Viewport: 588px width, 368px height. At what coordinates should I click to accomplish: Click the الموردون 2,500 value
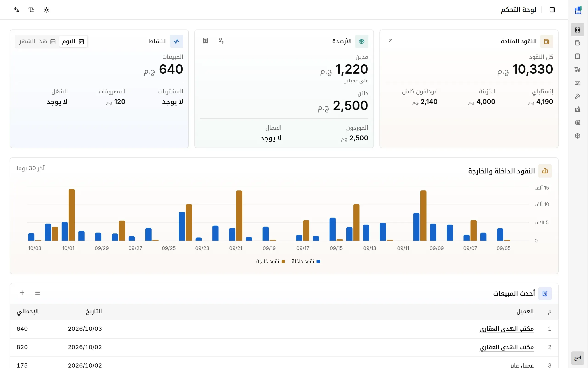pyautogui.click(x=354, y=138)
